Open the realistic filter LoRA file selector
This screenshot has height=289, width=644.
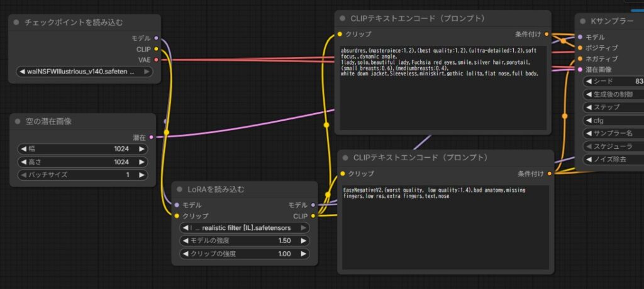[244, 227]
